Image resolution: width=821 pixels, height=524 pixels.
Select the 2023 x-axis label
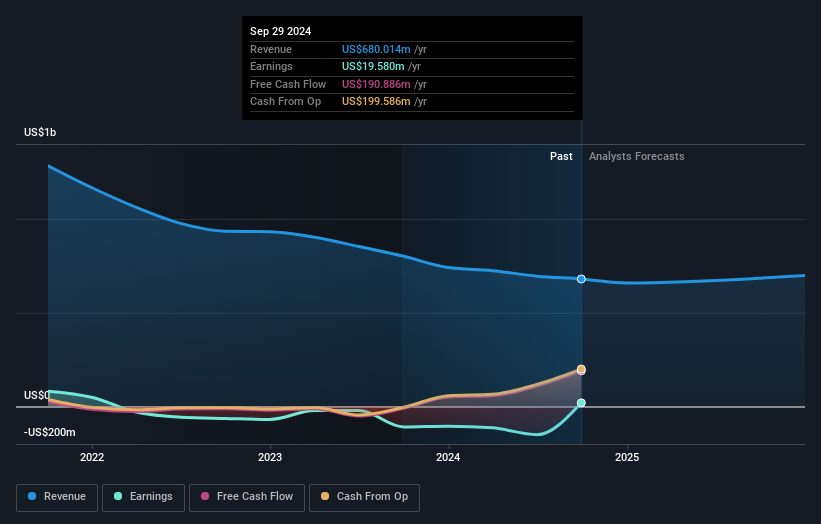(x=270, y=457)
